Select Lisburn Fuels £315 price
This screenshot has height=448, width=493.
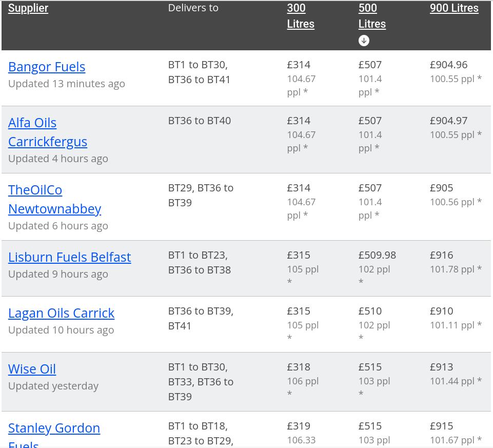pyautogui.click(x=299, y=255)
